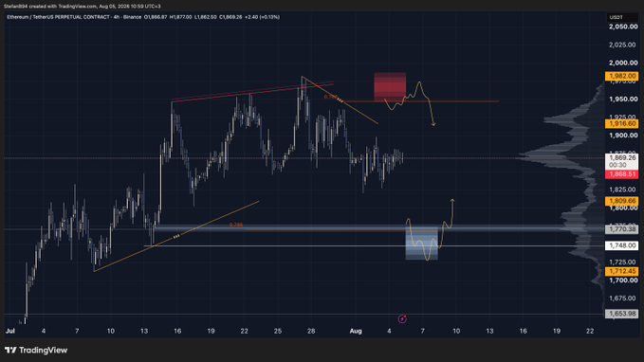
Task: Click the Aug label on time axis
Action: tap(356, 331)
